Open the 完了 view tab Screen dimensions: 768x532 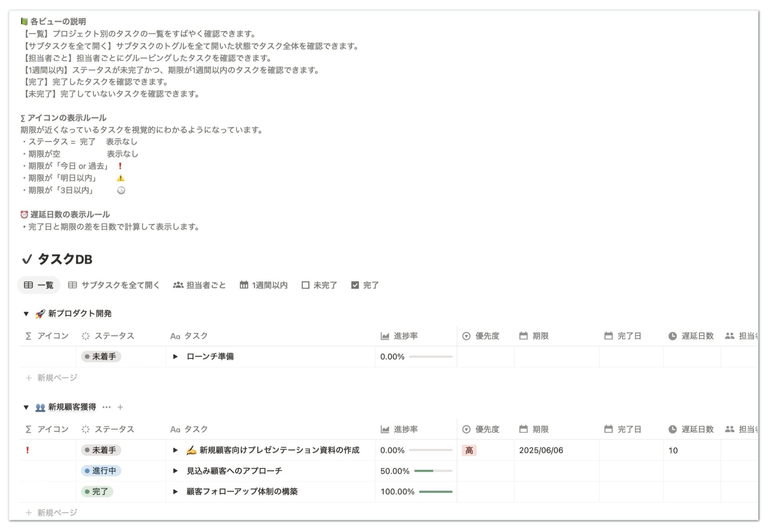coord(365,285)
